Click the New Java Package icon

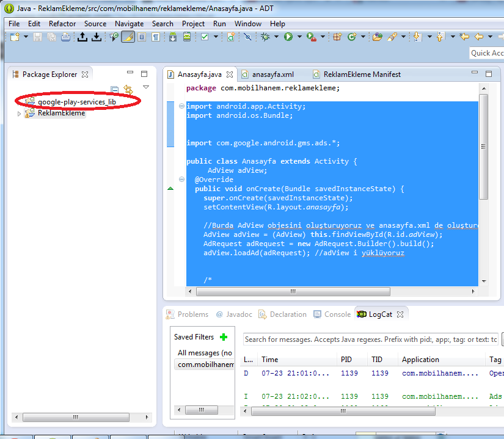pyautogui.click(x=337, y=37)
